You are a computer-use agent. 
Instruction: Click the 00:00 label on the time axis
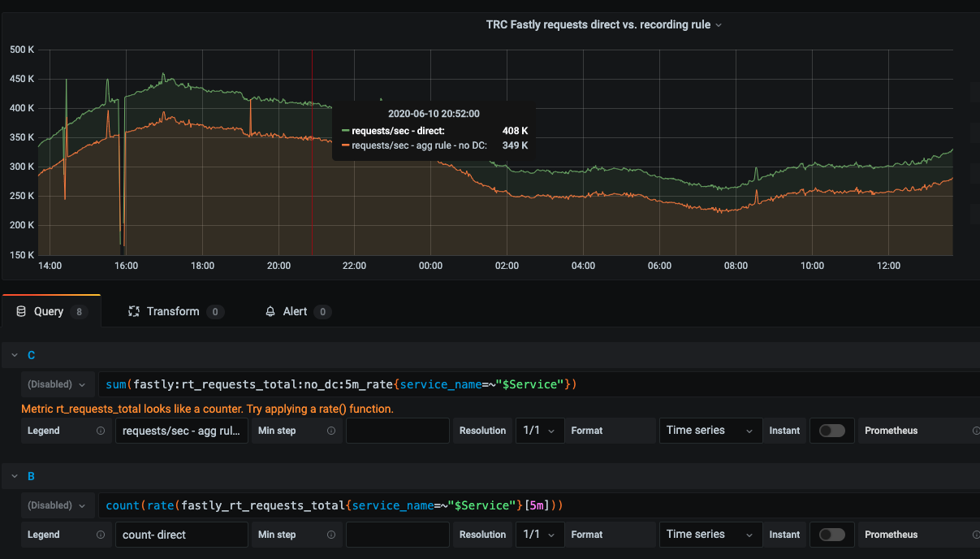pos(430,266)
